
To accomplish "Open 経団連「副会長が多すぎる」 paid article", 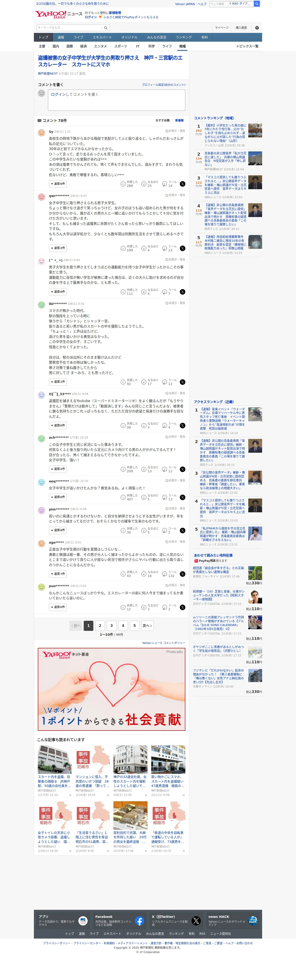I will [x=219, y=569].
